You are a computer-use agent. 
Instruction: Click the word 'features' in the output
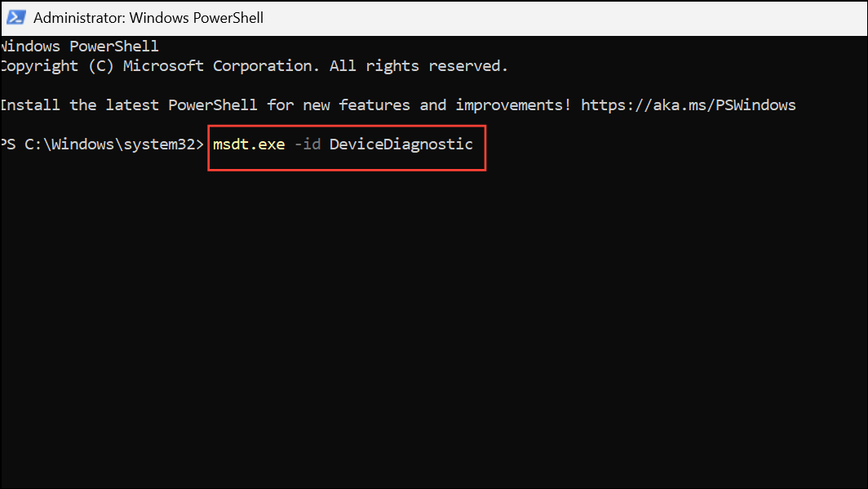(x=374, y=105)
